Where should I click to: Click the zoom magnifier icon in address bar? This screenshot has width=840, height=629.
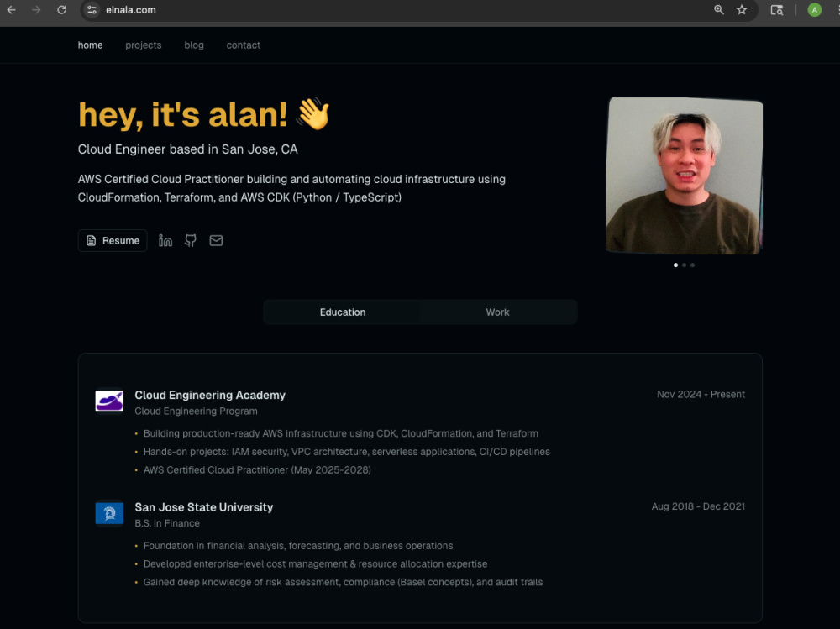tap(719, 9)
